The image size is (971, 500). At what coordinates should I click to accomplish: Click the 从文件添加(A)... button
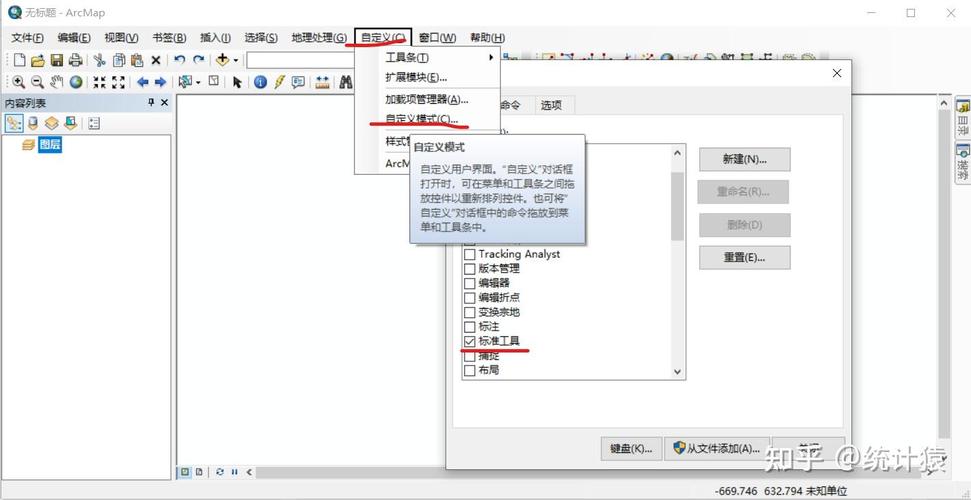tap(716, 449)
